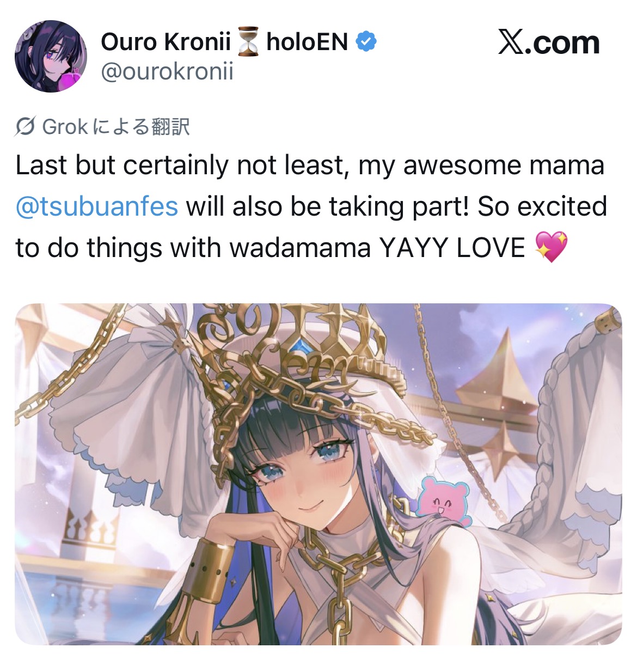Click the holoEN text in the name
Image resolution: width=637 pixels, height=672 pixels.
click(307, 42)
